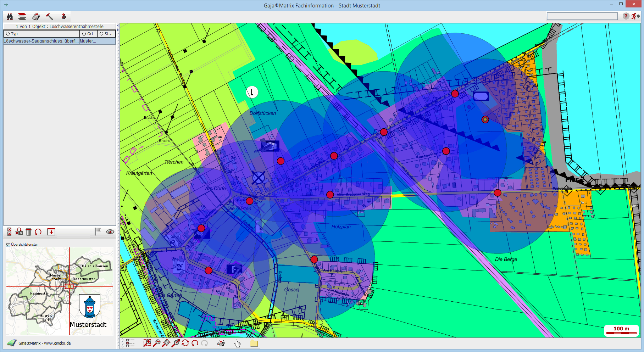Collapse the Übersichtsfenster panel
This screenshot has width=644, height=352.
tap(8, 244)
